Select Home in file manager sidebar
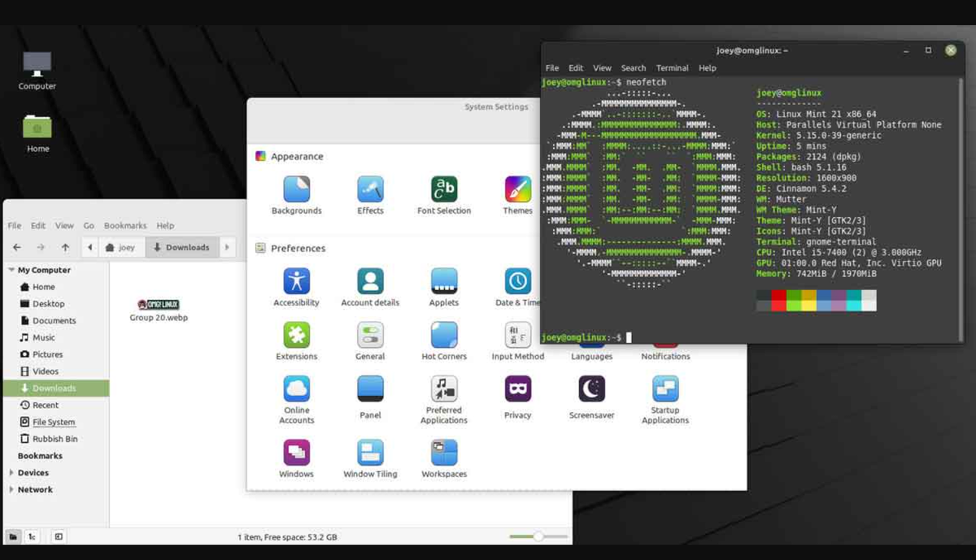The height and width of the screenshot is (560, 976). [x=54, y=287]
